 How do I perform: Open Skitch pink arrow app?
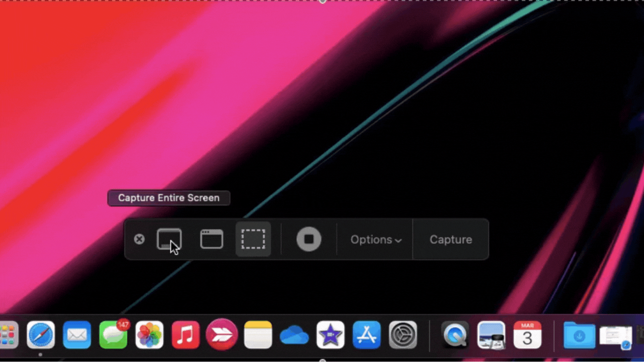click(x=222, y=335)
